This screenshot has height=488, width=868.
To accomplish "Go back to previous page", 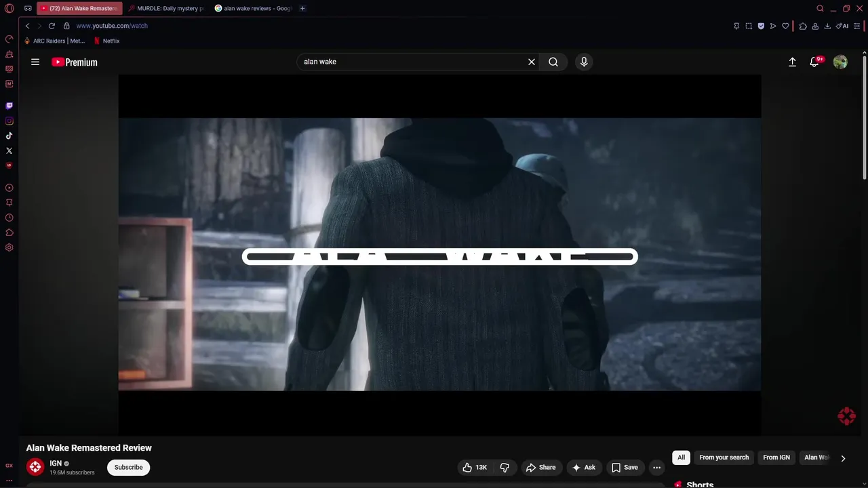I will pos(27,26).
